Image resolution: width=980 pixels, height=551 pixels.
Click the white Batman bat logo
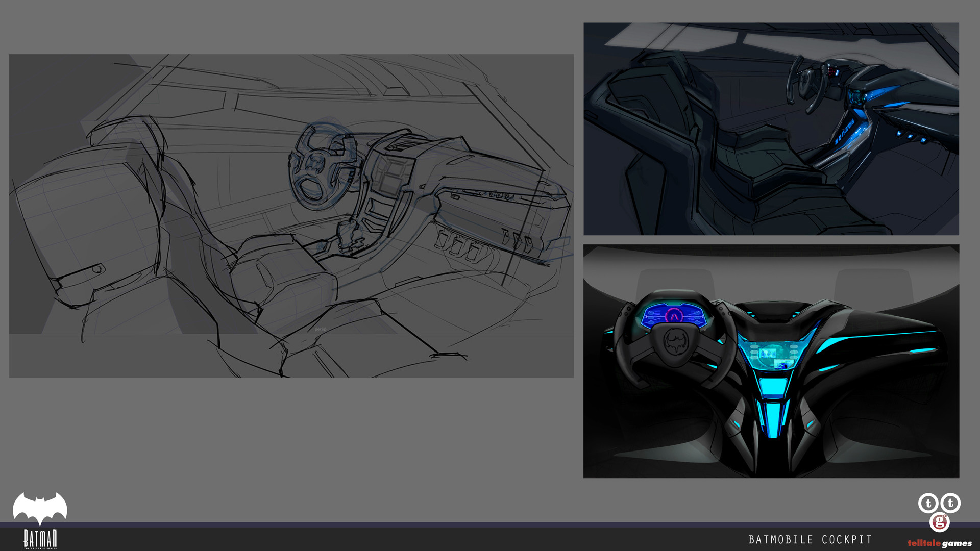coord(40,509)
